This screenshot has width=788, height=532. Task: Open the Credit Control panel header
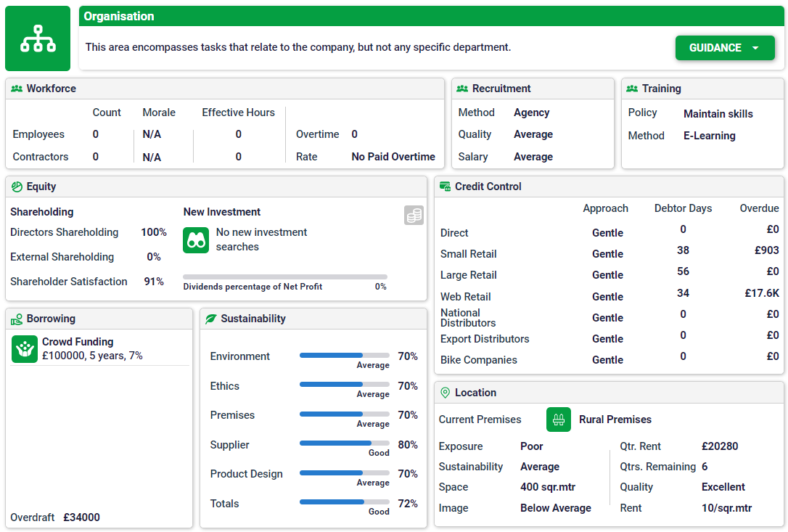point(609,187)
